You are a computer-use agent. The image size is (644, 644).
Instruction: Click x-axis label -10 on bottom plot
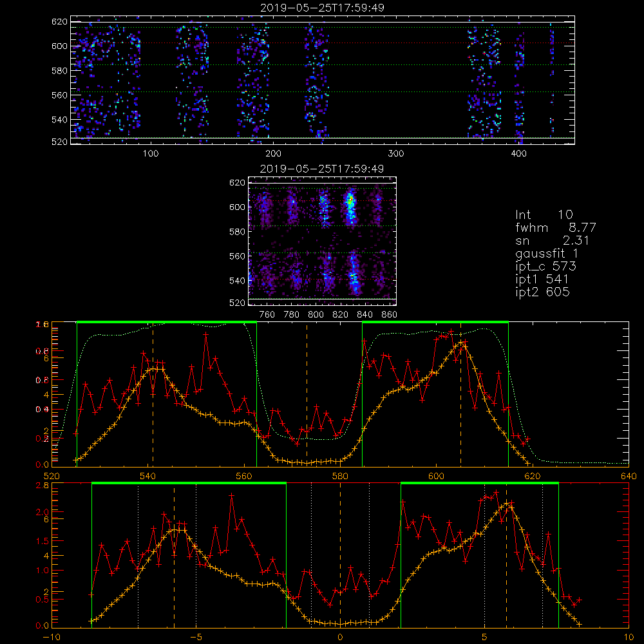pos(52,638)
